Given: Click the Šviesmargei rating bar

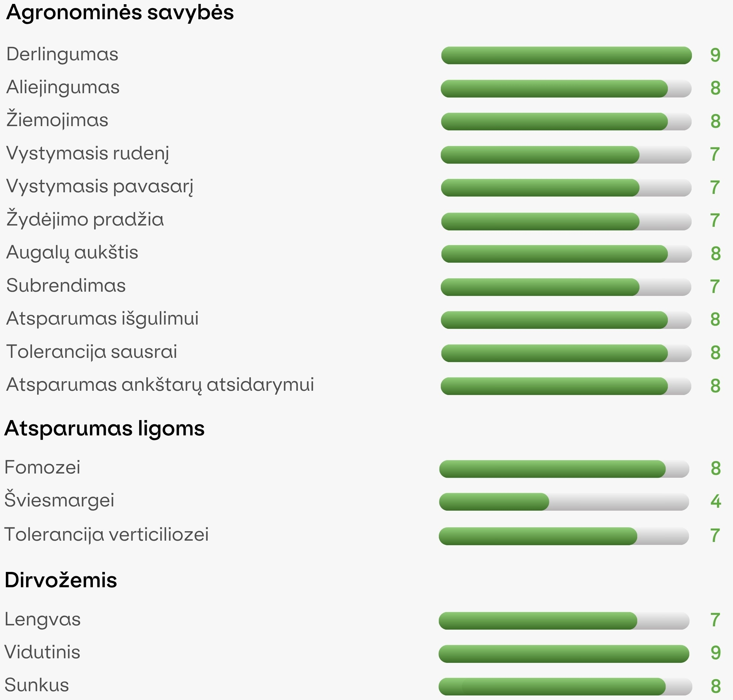Looking at the screenshot, I should coord(564,502).
